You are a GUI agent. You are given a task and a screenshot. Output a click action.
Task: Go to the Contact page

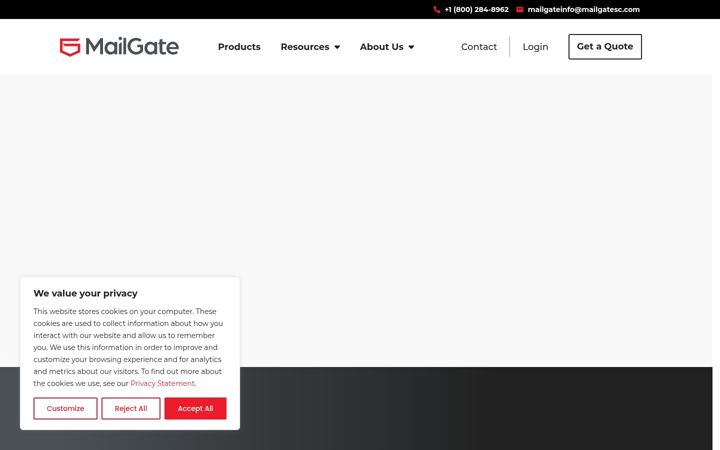(479, 47)
